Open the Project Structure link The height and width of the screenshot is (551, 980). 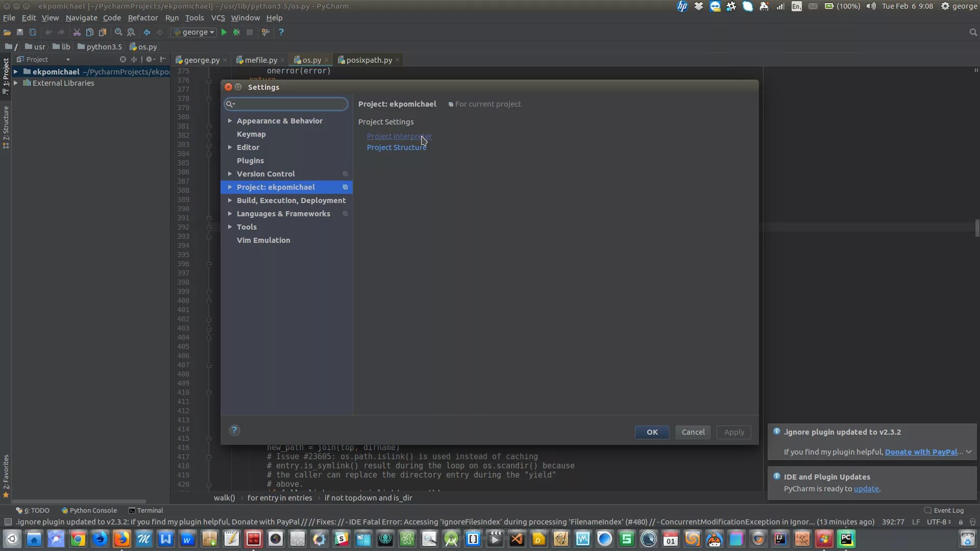pos(397,147)
